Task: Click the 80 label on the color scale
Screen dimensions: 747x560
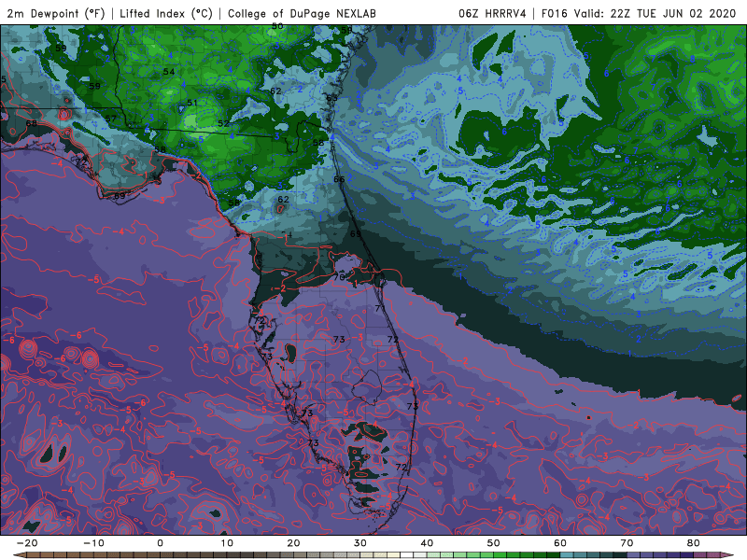Action: pos(694,543)
